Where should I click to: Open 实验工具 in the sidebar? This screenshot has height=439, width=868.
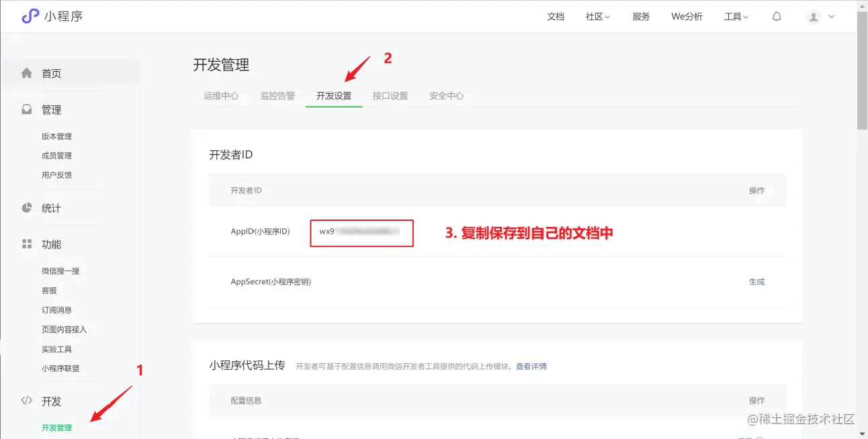[56, 349]
